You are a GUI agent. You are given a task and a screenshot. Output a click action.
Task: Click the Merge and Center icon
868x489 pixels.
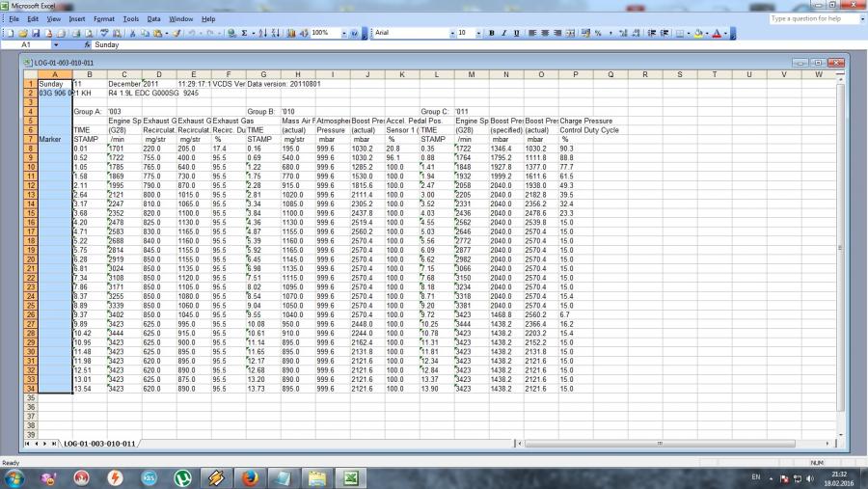click(x=572, y=33)
